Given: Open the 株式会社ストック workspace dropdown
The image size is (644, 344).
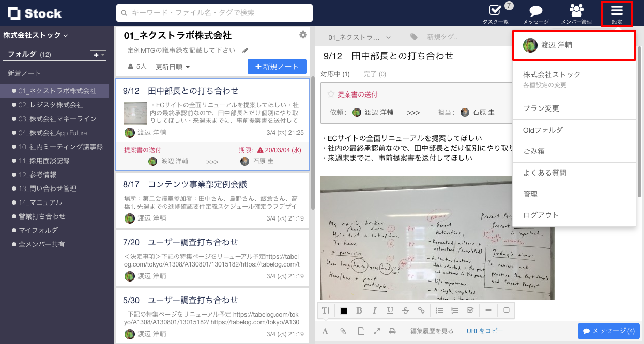Looking at the screenshot, I should 34,35.
